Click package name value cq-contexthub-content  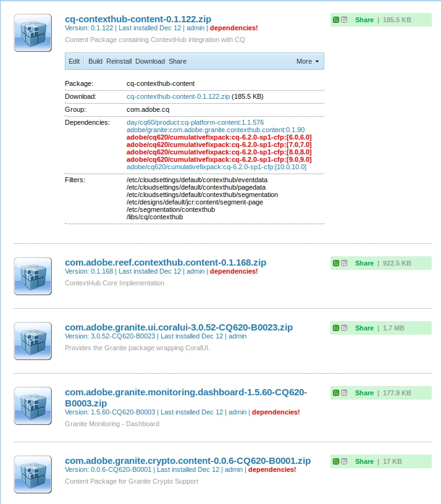pos(161,83)
